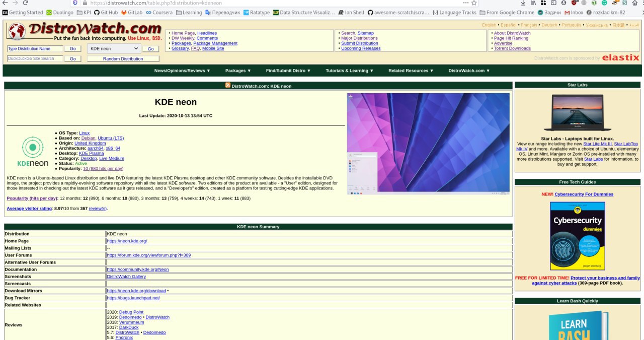This screenshot has height=340, width=644.
Task: Click the Star Labs laptop image
Action: [577, 113]
